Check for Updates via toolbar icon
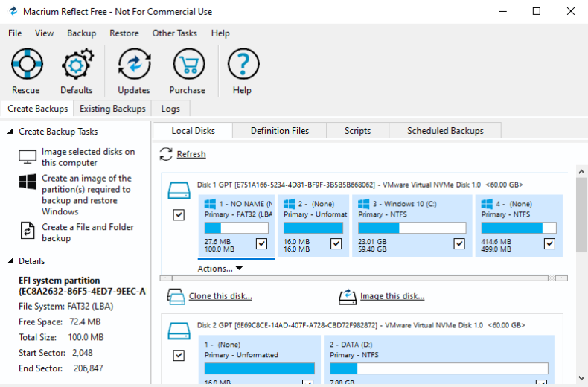The width and height of the screenshot is (588, 387). click(134, 65)
